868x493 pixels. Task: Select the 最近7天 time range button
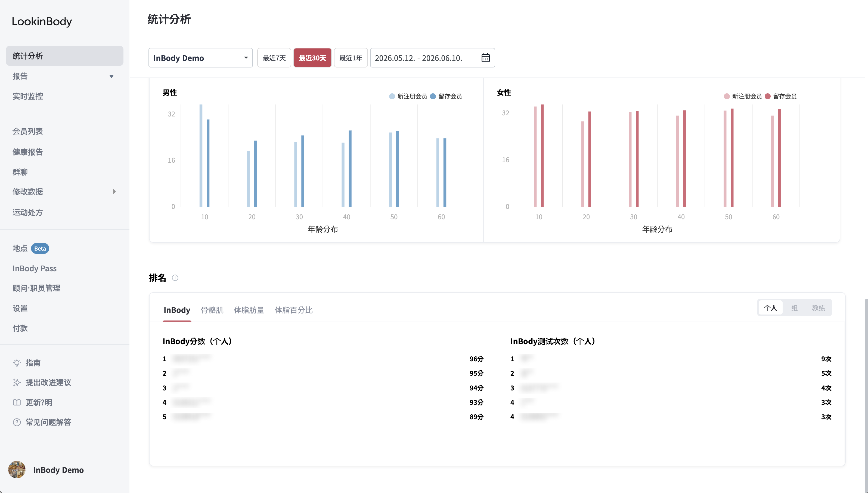coord(274,58)
